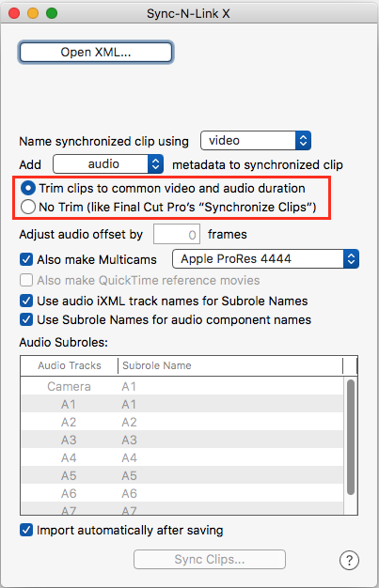Click the Audio Tracks column header
The image size is (379, 588).
(x=69, y=365)
